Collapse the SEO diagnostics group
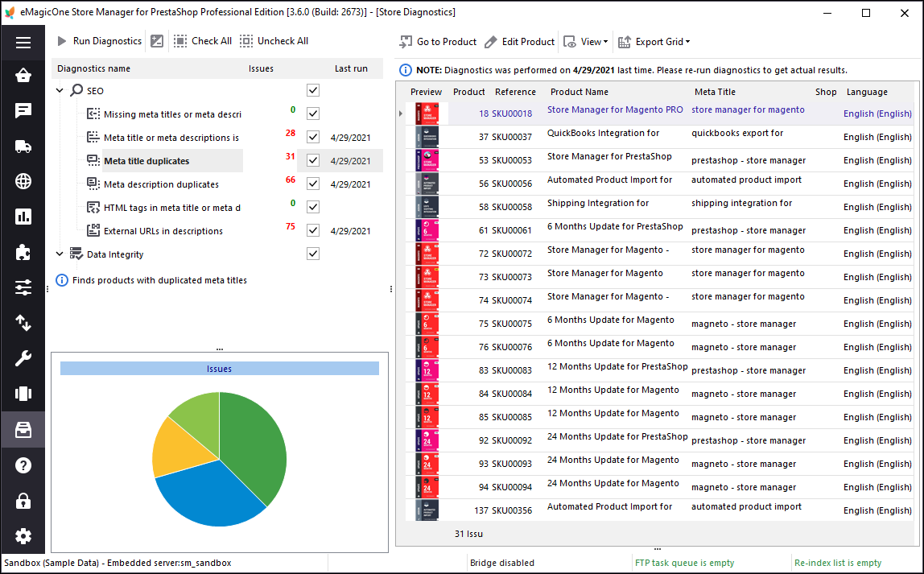The image size is (924, 574). click(60, 90)
